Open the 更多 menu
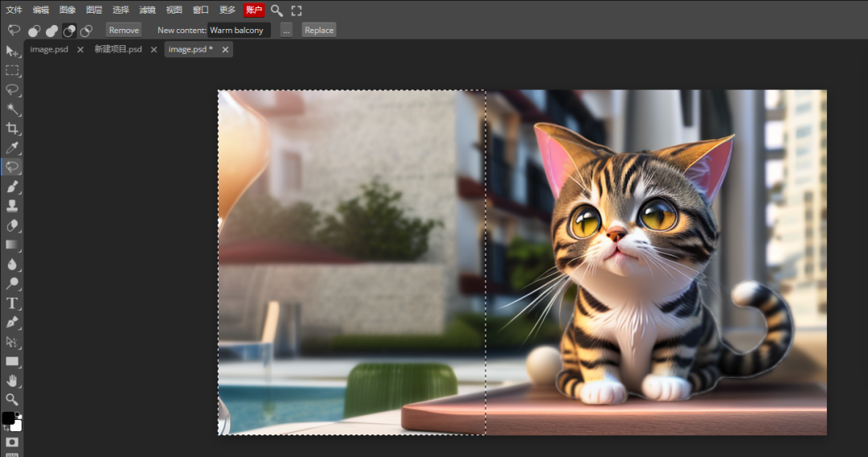Image resolution: width=868 pixels, height=457 pixels. [227, 10]
